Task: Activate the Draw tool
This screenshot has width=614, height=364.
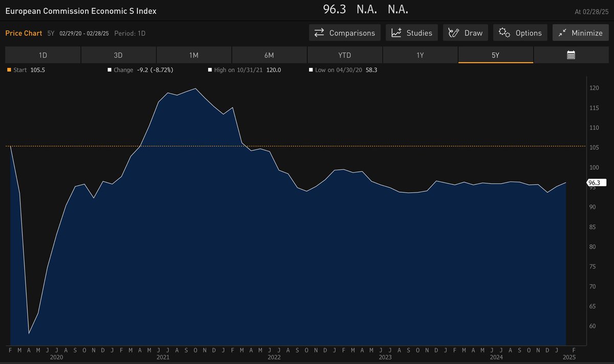Action: [466, 33]
